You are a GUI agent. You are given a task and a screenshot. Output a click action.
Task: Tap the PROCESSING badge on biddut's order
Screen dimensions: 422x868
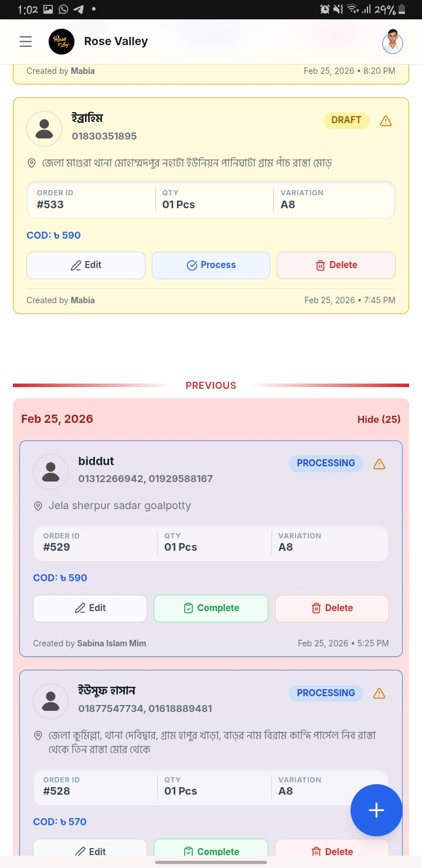326,463
